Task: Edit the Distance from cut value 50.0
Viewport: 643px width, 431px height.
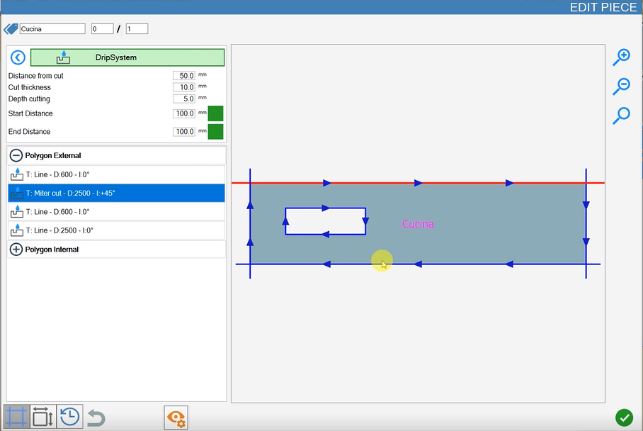Action: coord(184,76)
